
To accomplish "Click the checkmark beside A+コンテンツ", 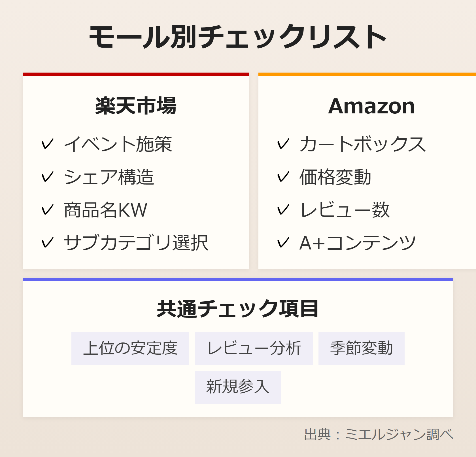I will pyautogui.click(x=283, y=243).
